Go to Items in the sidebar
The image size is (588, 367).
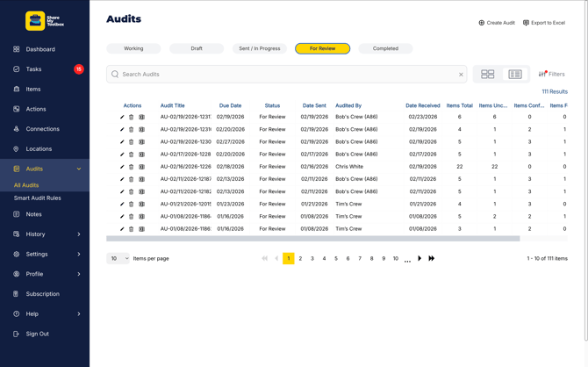(x=33, y=89)
